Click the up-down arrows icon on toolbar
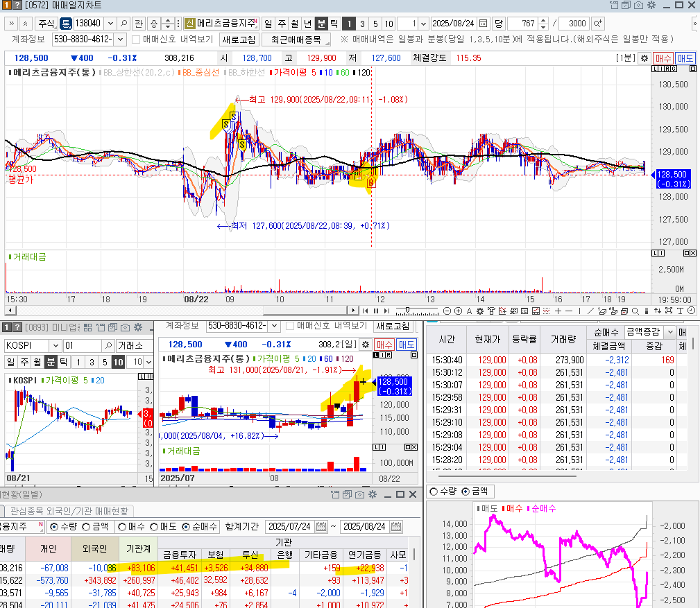 658,311
